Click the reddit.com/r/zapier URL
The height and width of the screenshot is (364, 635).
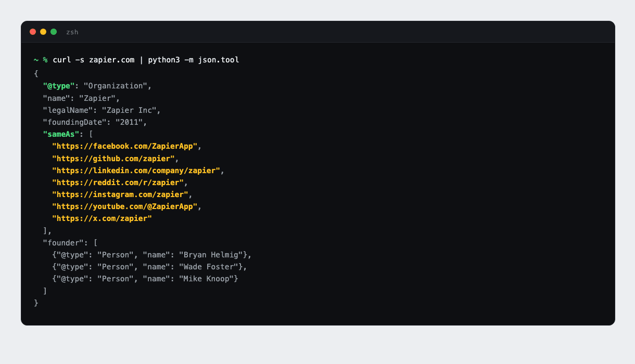pos(118,183)
